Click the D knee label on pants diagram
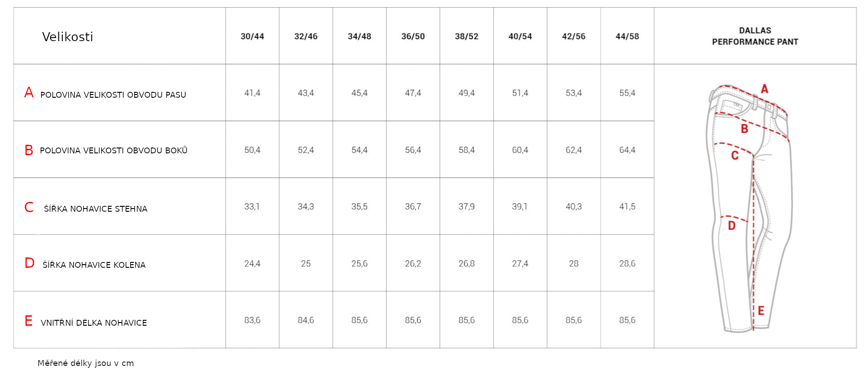 coord(732,226)
